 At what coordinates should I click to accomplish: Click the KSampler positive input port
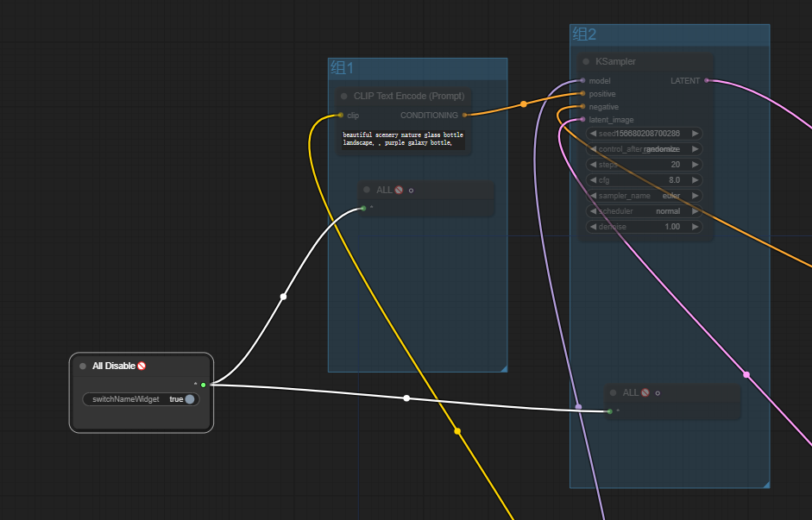coord(582,94)
